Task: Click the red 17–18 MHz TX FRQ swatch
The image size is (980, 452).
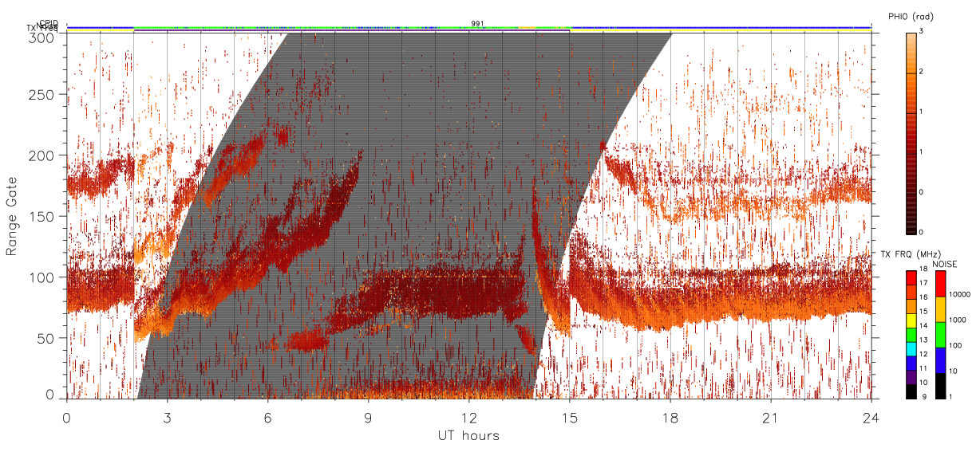Action: pyautogui.click(x=911, y=278)
